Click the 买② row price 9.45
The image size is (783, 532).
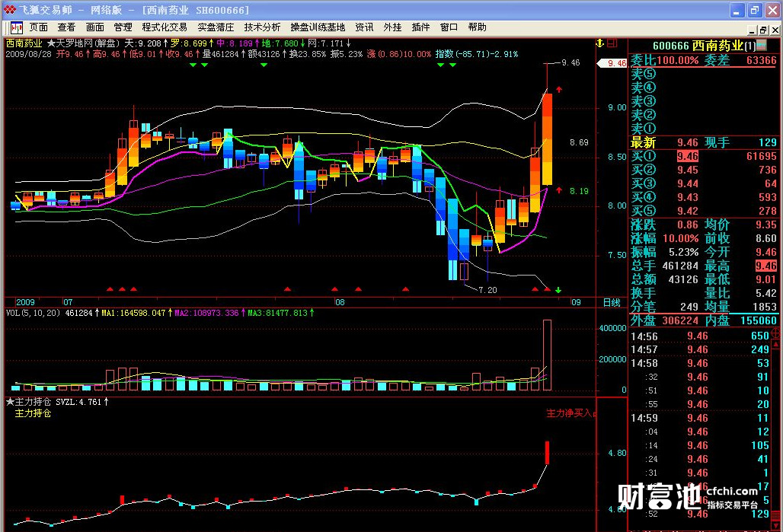687,170
